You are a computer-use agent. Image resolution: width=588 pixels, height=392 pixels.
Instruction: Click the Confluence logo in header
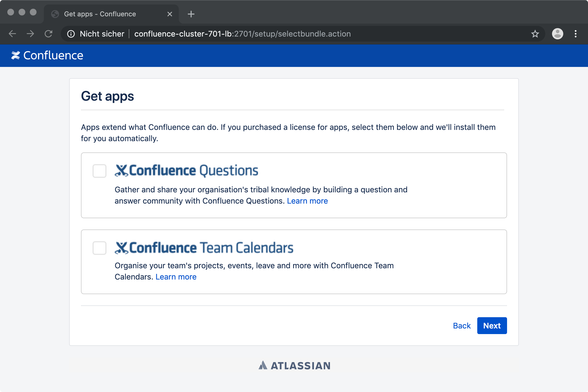[x=47, y=55]
